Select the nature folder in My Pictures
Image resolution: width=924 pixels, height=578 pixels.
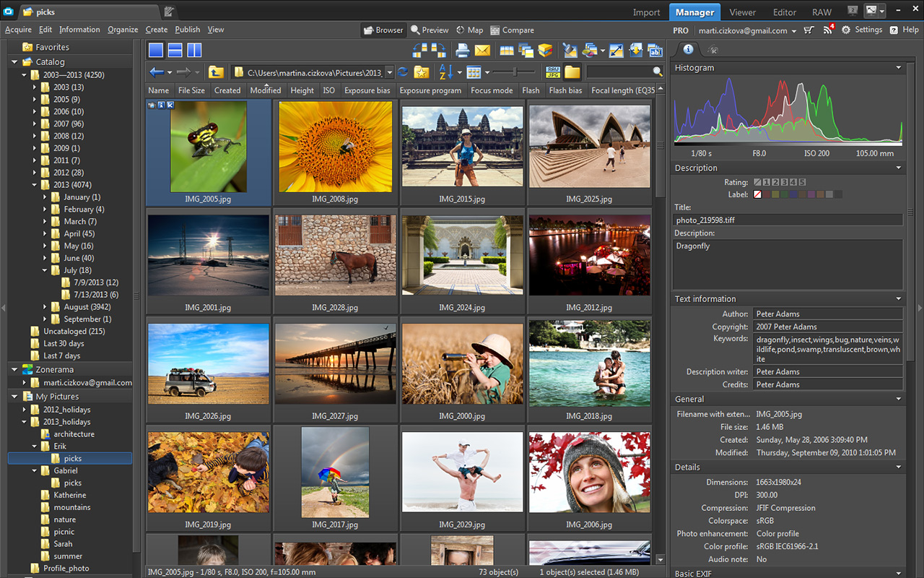coord(64,519)
